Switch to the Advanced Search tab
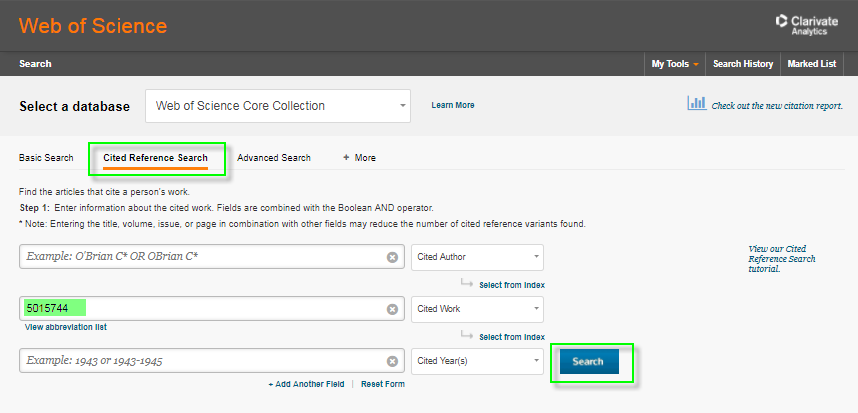This screenshot has width=858, height=413. (274, 158)
